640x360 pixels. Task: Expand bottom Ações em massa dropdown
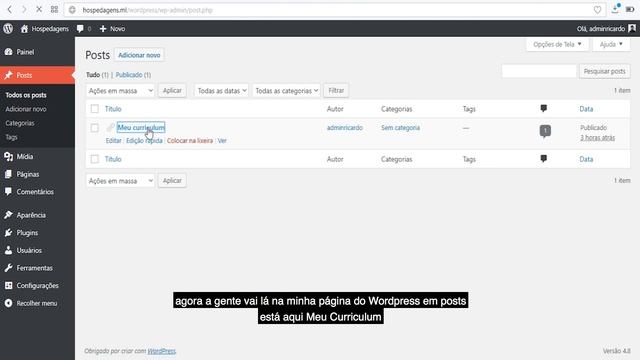tap(120, 181)
